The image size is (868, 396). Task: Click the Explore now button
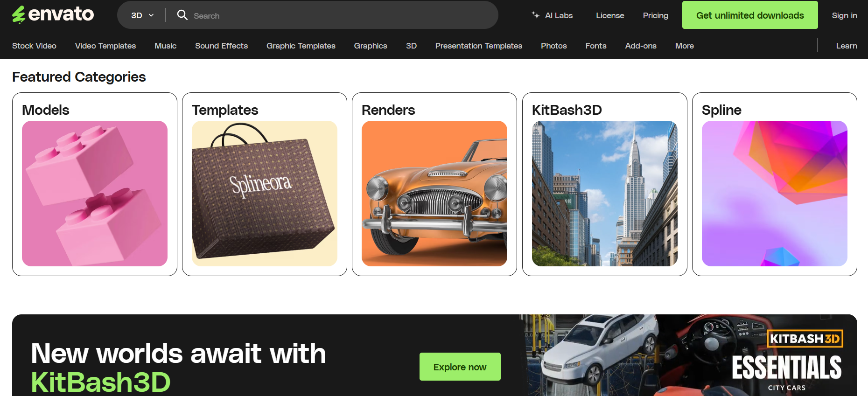(x=460, y=367)
